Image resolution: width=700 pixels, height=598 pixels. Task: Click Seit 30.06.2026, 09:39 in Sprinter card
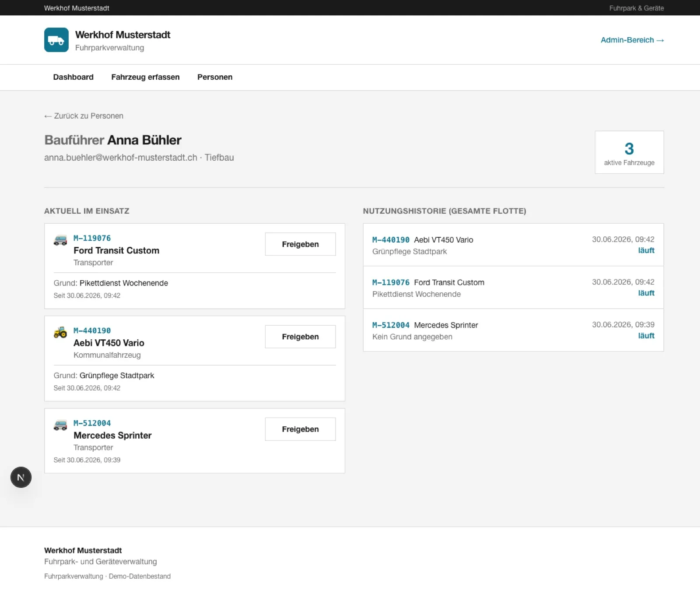[x=87, y=460]
